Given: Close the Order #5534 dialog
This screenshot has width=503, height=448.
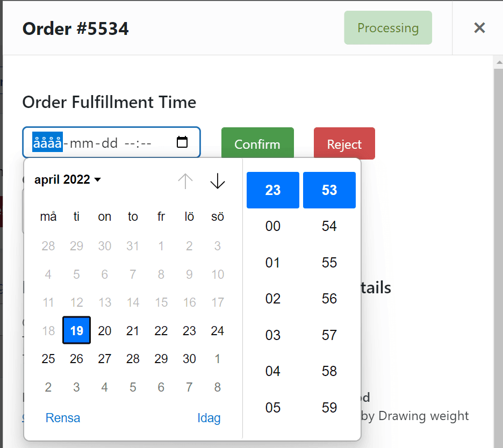Looking at the screenshot, I should tap(479, 28).
